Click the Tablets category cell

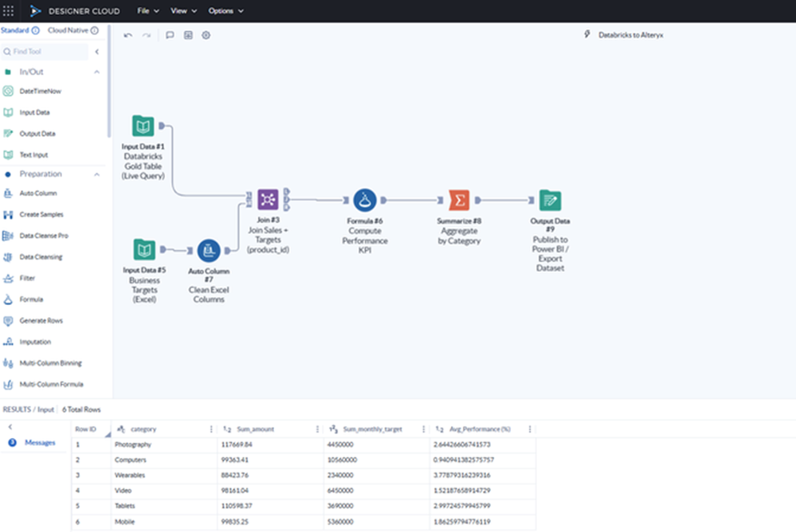pyautogui.click(x=164, y=506)
